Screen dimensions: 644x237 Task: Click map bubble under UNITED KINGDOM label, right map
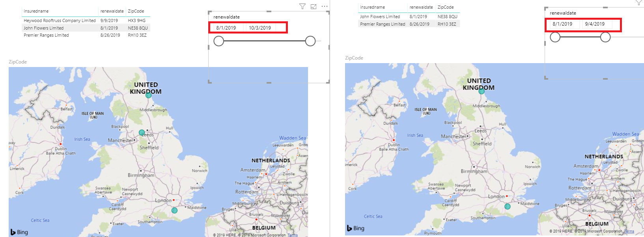tap(482, 91)
